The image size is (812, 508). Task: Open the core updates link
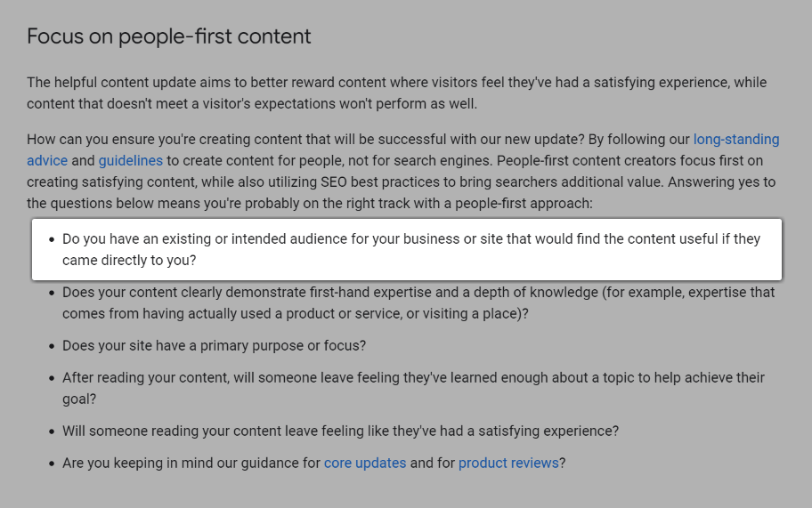point(365,463)
